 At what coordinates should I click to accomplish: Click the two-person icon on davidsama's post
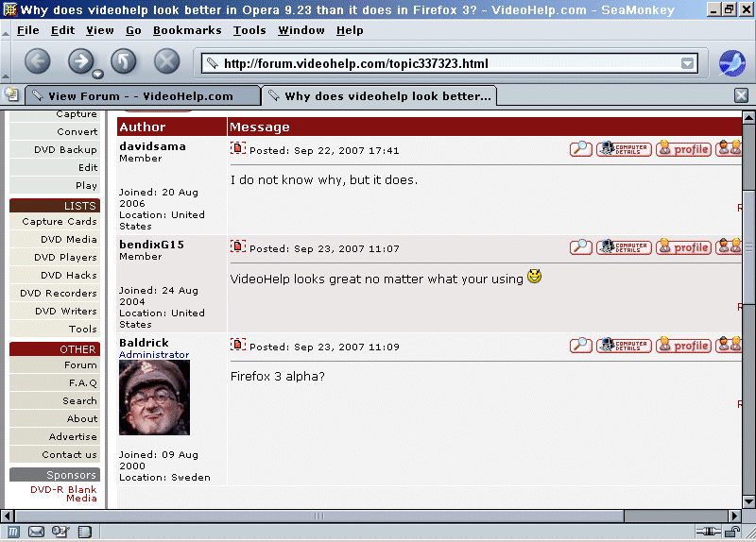pyautogui.click(x=729, y=148)
